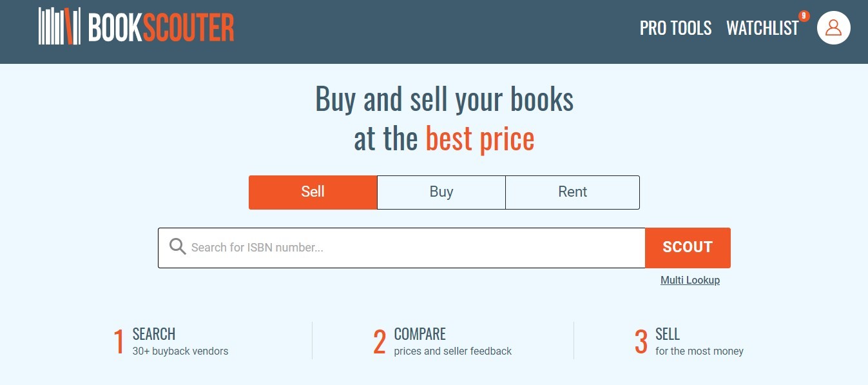The height and width of the screenshot is (385, 868).
Task: Switch to the Buy tab
Action: (x=441, y=192)
